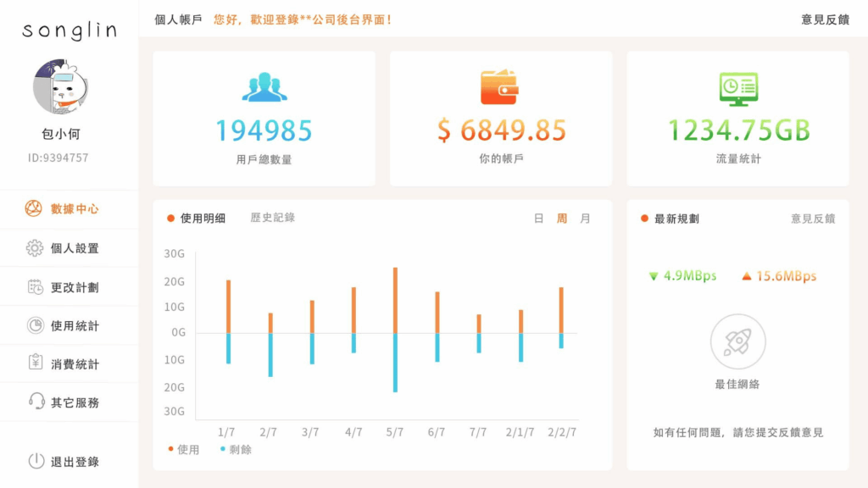Click the orange bar for 1/7

coord(229,307)
